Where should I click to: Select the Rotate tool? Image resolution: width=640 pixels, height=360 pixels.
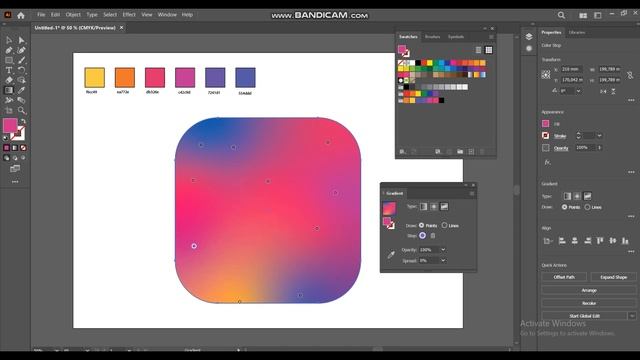(x=21, y=70)
